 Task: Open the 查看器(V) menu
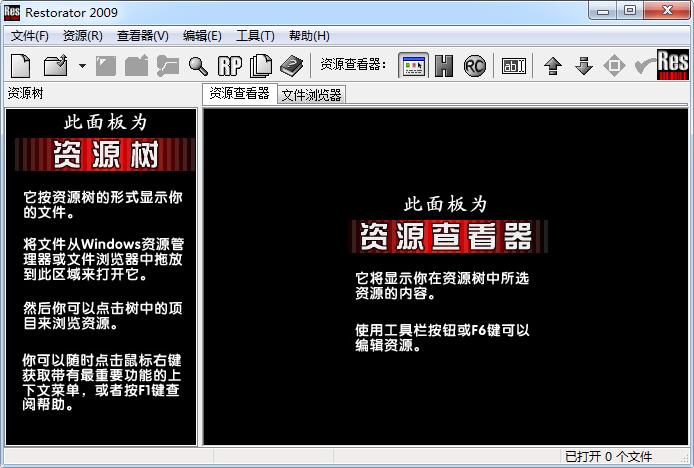point(143,35)
